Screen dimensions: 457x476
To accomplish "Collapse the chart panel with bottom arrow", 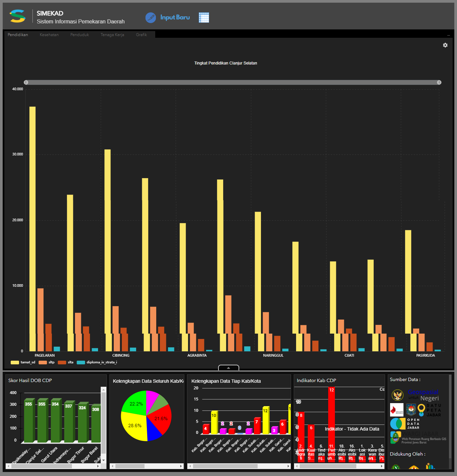I will 229,368.
